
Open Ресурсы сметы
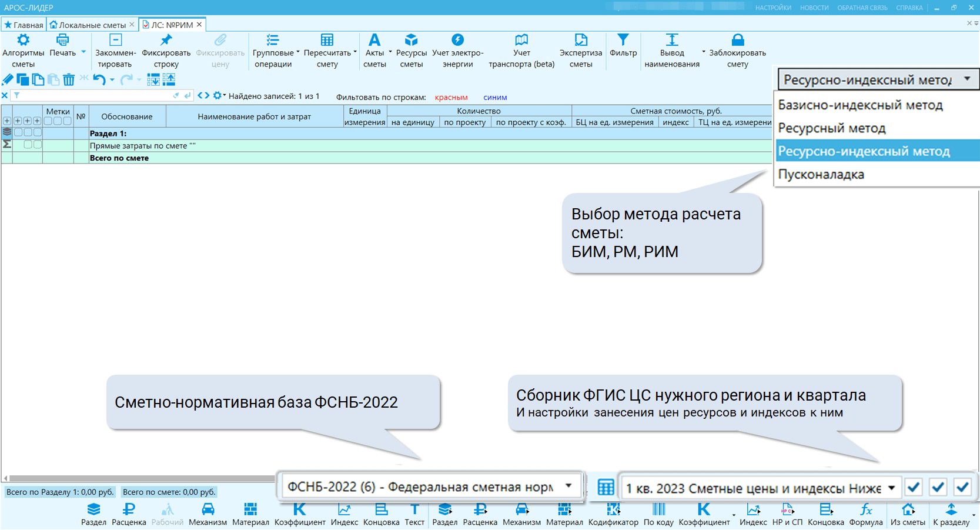click(x=411, y=51)
